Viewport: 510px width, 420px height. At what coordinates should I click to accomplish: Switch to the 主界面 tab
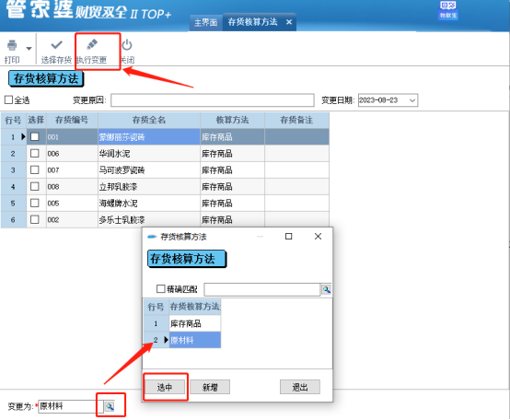pyautogui.click(x=205, y=22)
